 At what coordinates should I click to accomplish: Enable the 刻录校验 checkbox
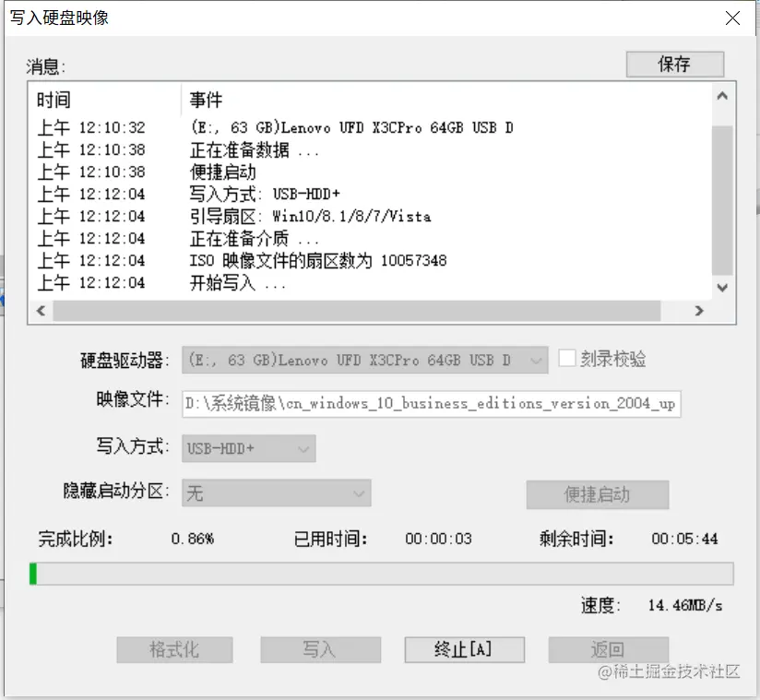[566, 359]
